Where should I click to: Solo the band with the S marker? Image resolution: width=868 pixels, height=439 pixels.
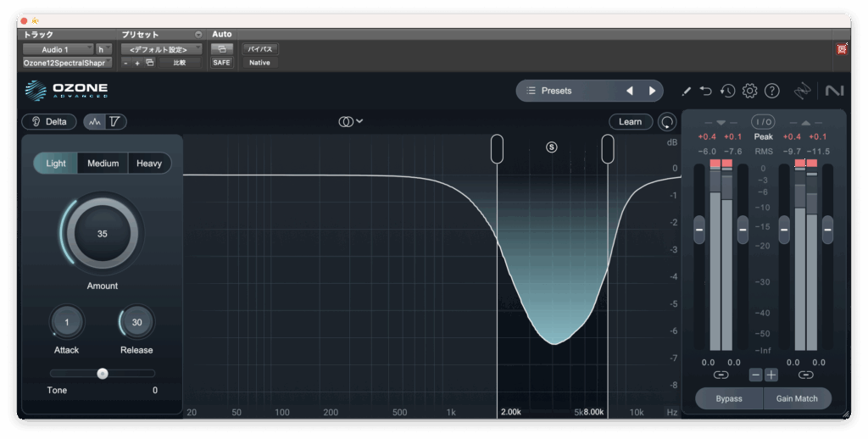[552, 147]
